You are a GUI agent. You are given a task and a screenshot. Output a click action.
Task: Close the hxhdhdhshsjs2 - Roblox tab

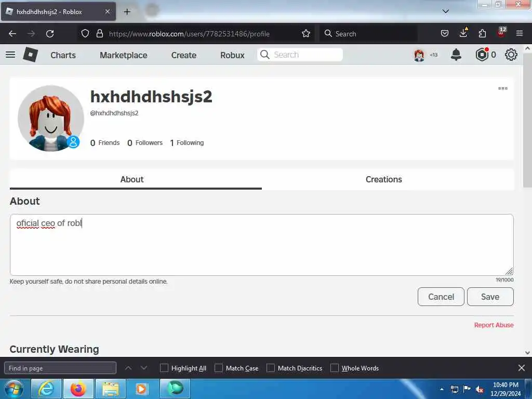point(107,11)
